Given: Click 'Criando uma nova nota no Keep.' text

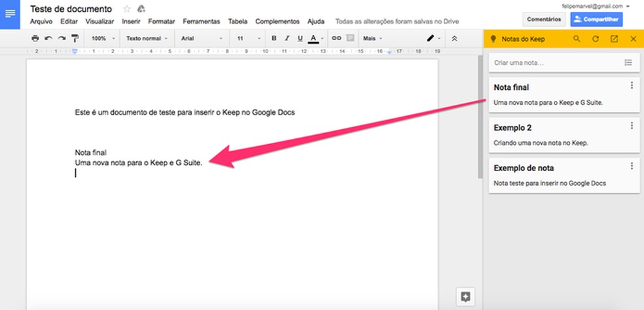Looking at the screenshot, I should [541, 143].
